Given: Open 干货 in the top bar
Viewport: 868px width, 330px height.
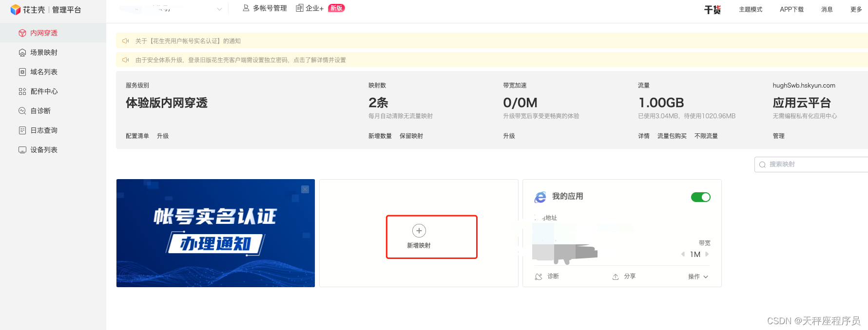Looking at the screenshot, I should pos(713,10).
